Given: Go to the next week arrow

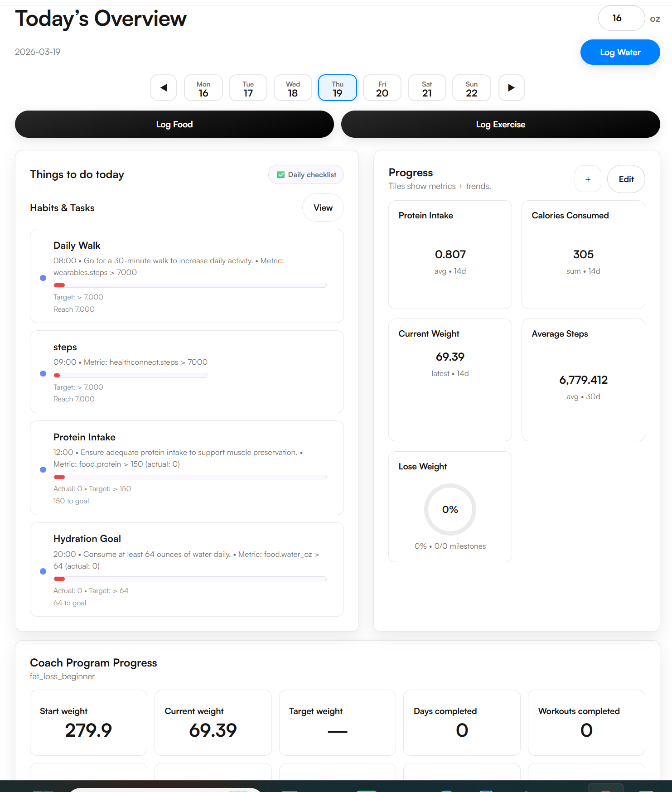Looking at the screenshot, I should tap(511, 88).
